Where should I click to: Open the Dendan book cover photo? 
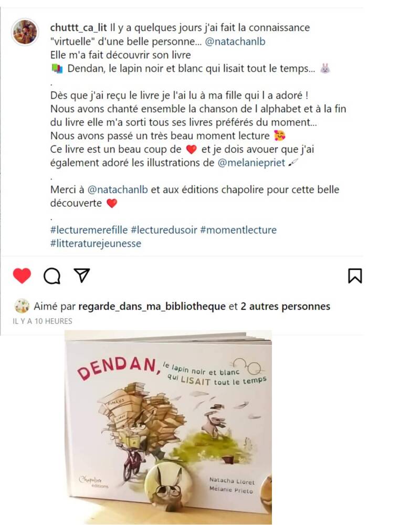coord(168,427)
